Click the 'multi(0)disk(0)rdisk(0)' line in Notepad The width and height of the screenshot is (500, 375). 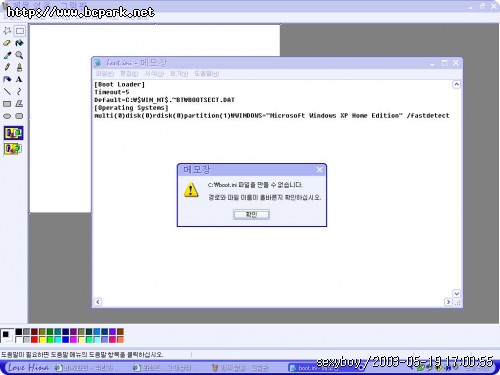click(x=272, y=115)
